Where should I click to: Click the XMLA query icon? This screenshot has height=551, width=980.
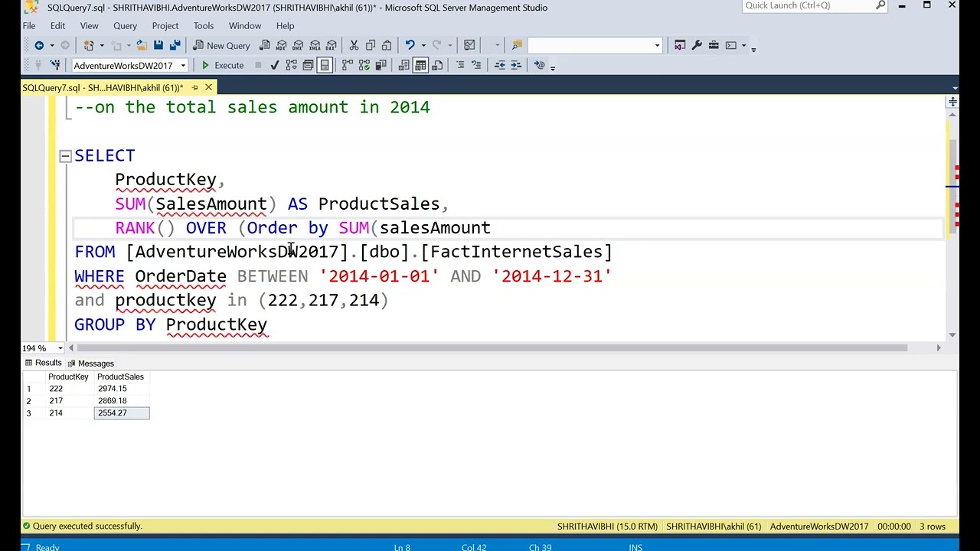click(x=315, y=45)
